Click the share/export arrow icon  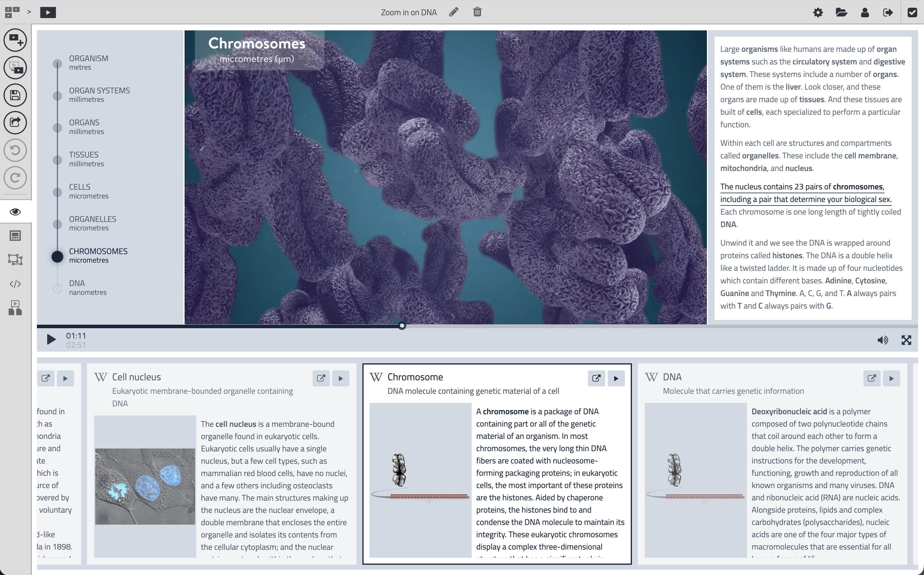point(15,122)
